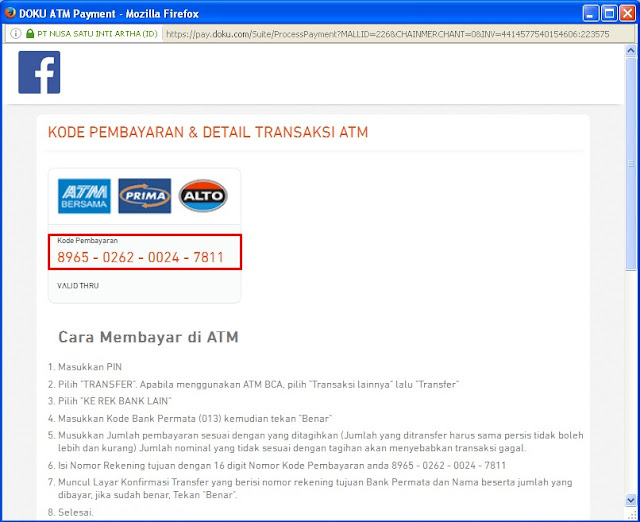Click KODE PEMBAYARAN & DETAIL TRANSAKSI ATM heading
Screen dimensions: 640x522
tap(208, 132)
